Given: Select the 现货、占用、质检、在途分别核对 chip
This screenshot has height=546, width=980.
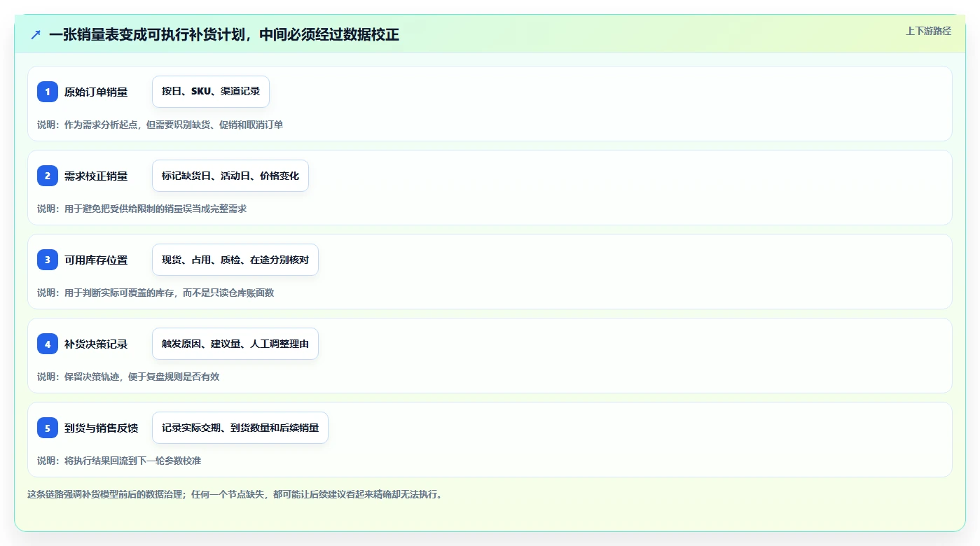Looking at the screenshot, I should point(235,260).
